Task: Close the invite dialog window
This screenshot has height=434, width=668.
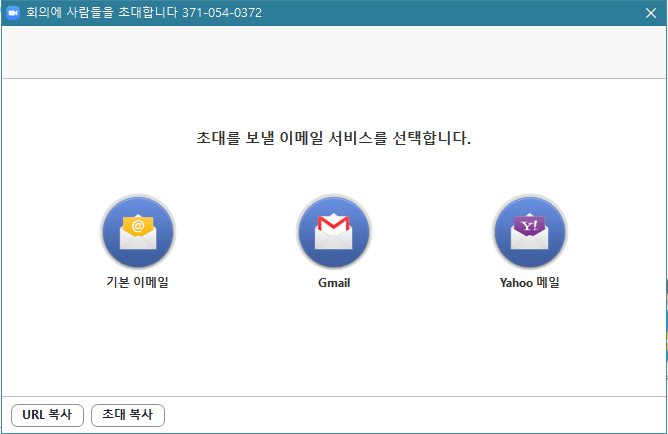Action: [651, 13]
